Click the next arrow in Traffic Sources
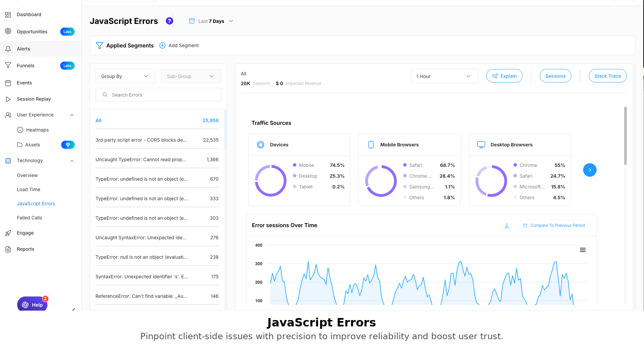 590,170
